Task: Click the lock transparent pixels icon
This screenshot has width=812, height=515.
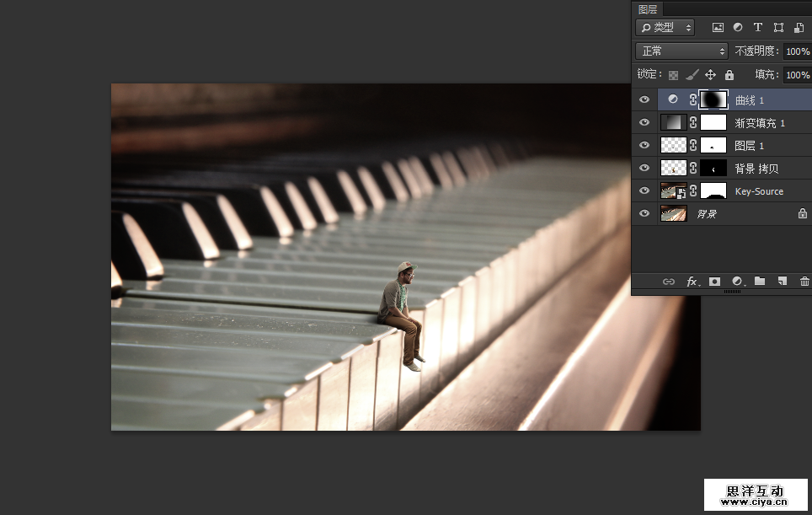Action: pyautogui.click(x=673, y=75)
